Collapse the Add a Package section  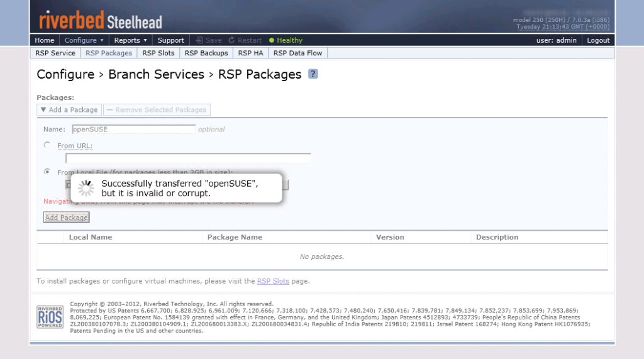click(69, 109)
